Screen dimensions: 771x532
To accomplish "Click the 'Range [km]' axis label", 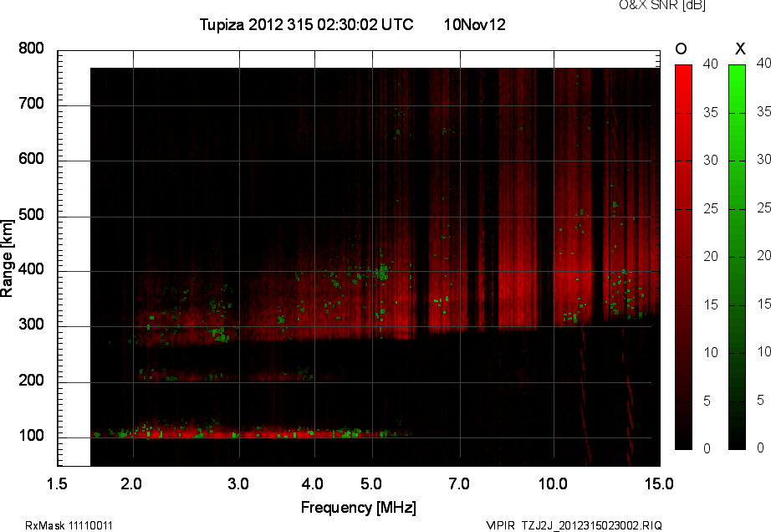I will tap(7, 258).
